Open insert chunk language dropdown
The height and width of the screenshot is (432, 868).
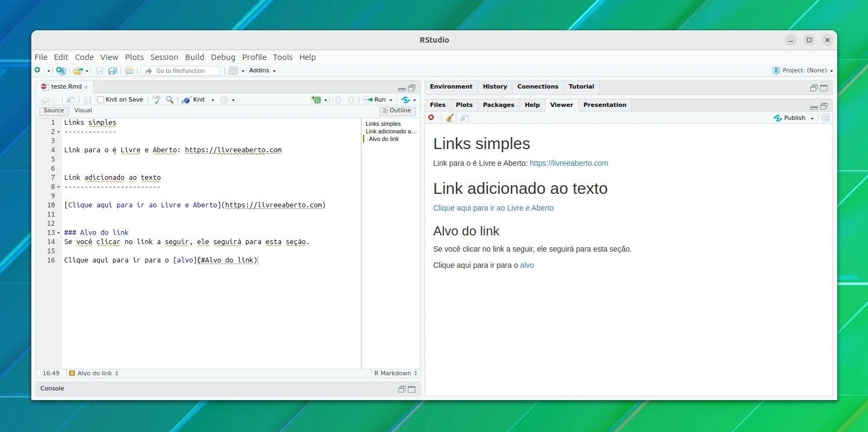pyautogui.click(x=325, y=100)
